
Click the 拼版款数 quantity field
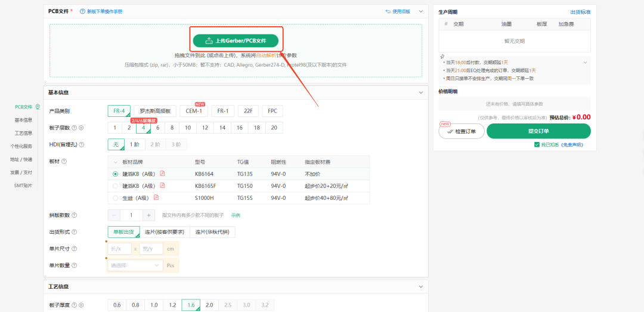coord(131,215)
